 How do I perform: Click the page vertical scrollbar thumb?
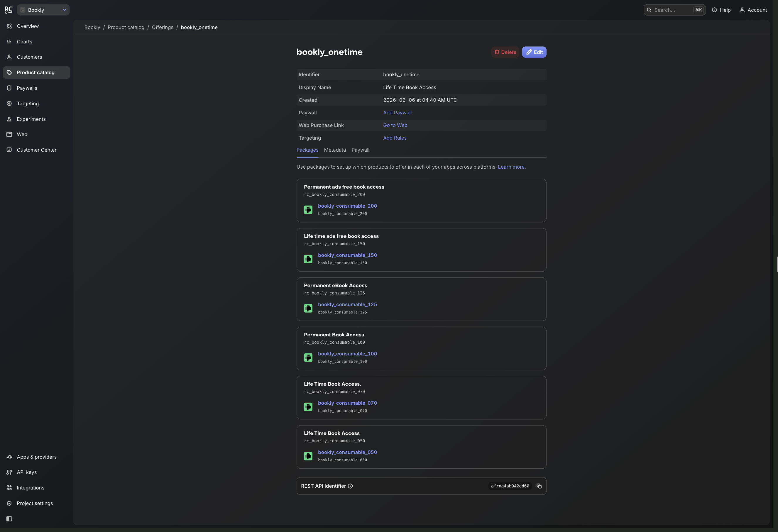coord(777,264)
